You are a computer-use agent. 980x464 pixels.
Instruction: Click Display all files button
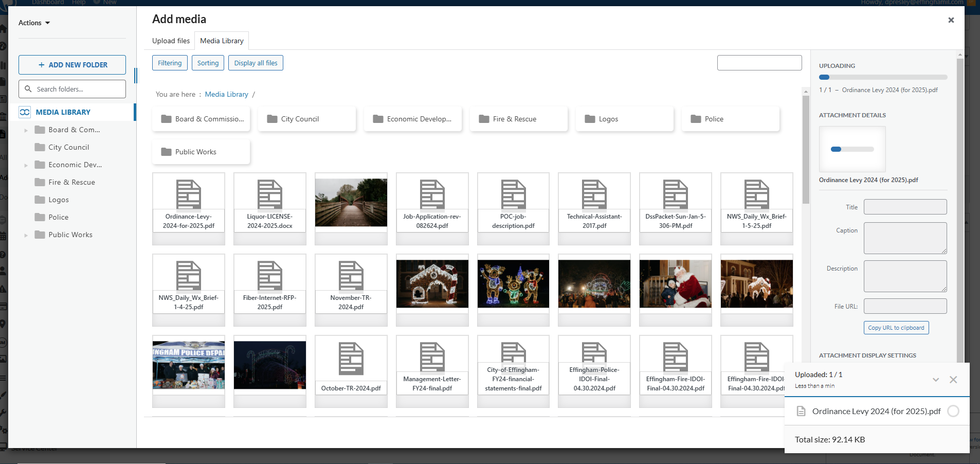tap(256, 63)
